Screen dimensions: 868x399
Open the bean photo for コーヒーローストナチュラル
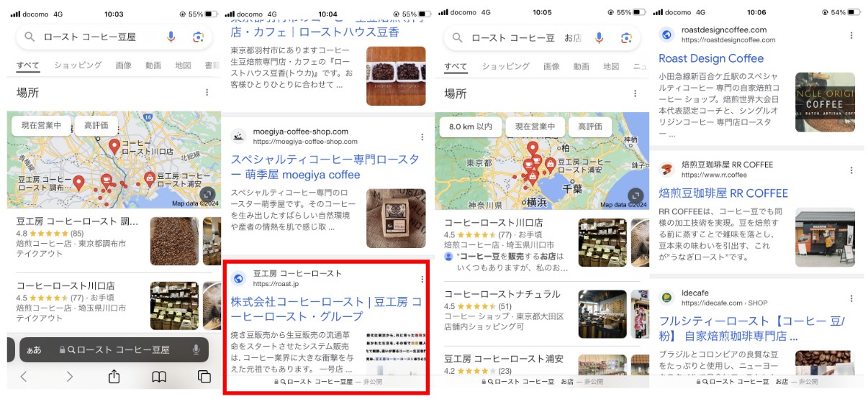tap(602, 313)
